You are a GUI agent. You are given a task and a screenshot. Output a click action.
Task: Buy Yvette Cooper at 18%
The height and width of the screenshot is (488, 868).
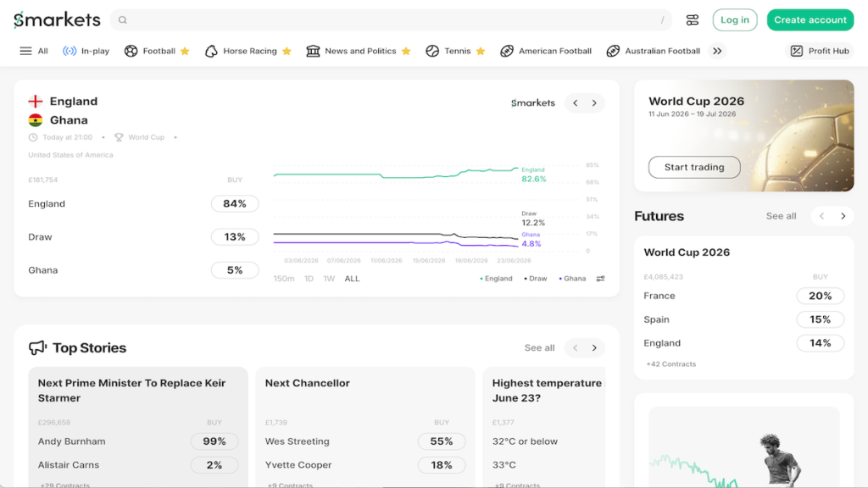point(441,465)
